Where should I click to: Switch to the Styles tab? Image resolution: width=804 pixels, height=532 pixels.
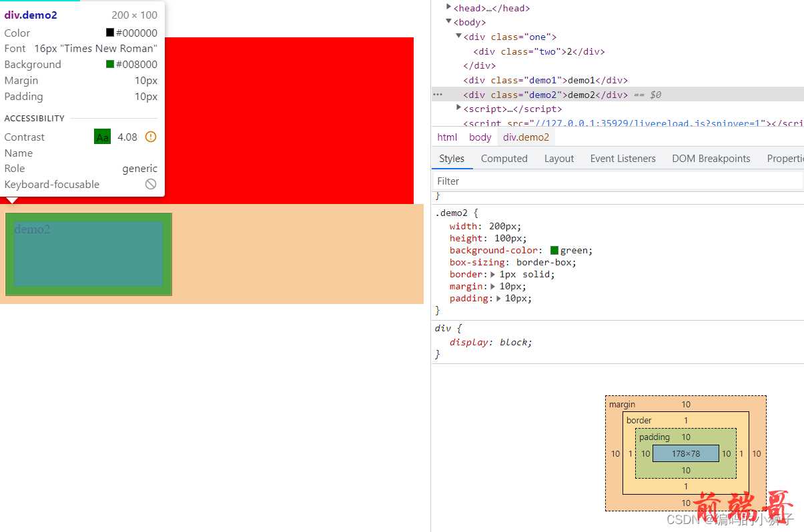452,159
